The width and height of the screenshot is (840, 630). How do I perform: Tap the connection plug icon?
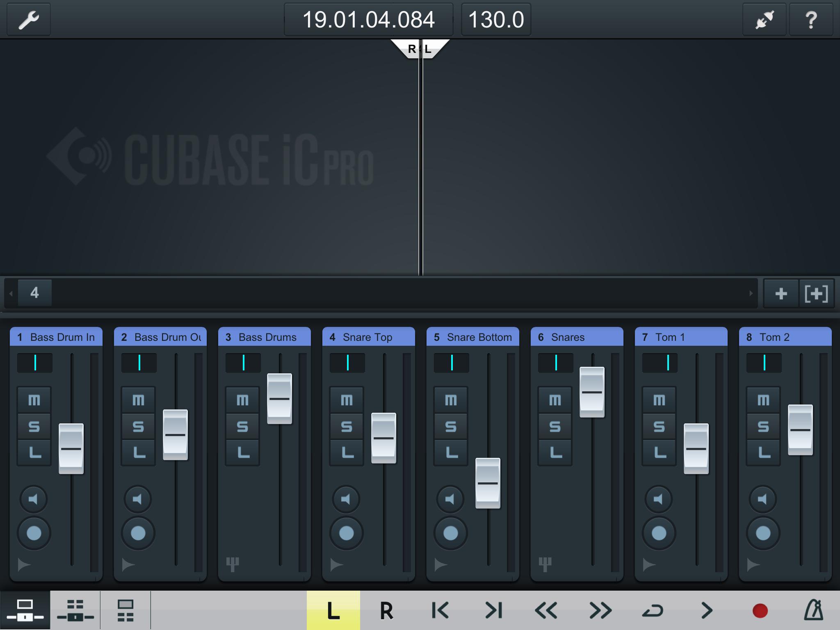(765, 20)
